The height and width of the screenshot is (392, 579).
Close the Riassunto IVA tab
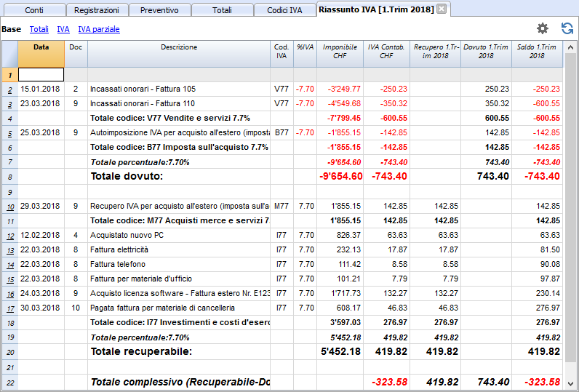click(x=442, y=9)
